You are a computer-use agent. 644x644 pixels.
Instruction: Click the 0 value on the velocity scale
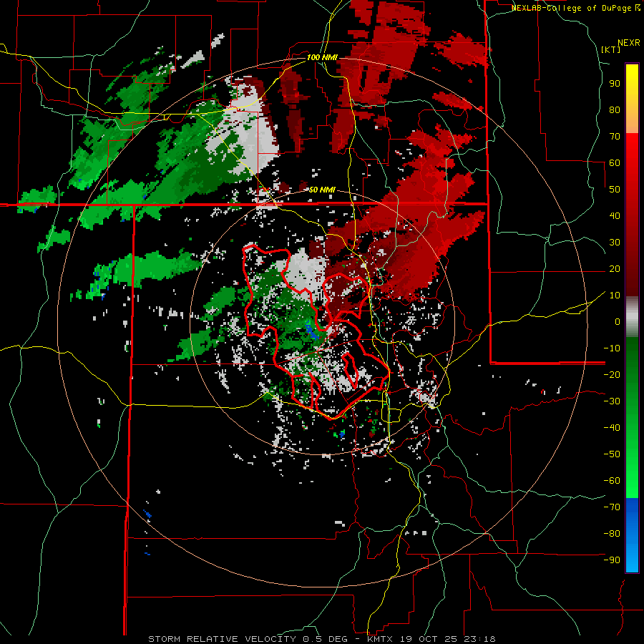click(x=618, y=322)
